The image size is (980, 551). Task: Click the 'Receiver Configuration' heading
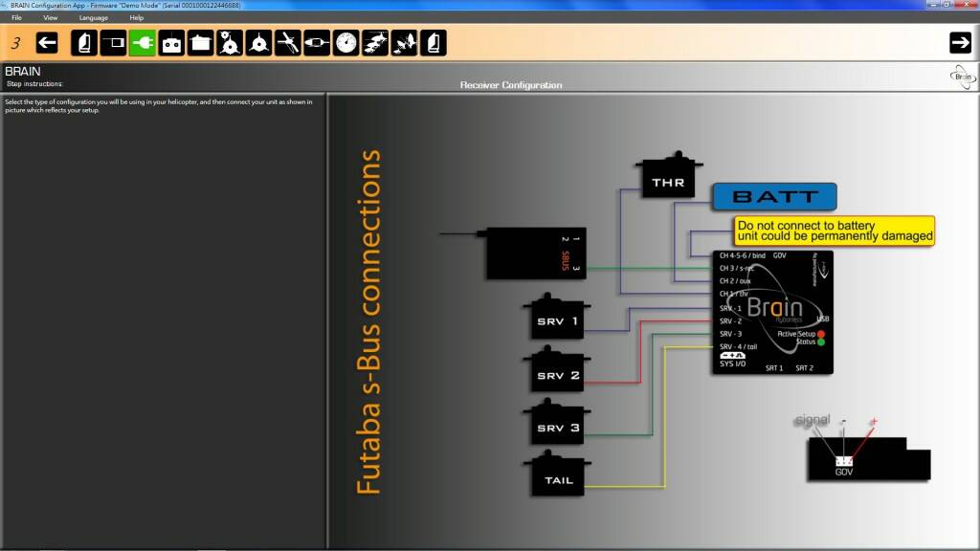(511, 85)
